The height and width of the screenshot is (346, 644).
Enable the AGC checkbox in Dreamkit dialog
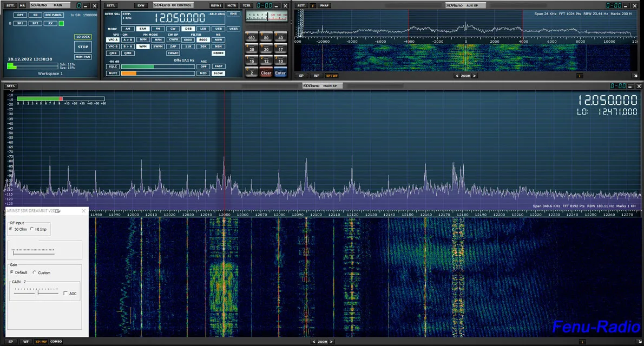[x=65, y=294]
